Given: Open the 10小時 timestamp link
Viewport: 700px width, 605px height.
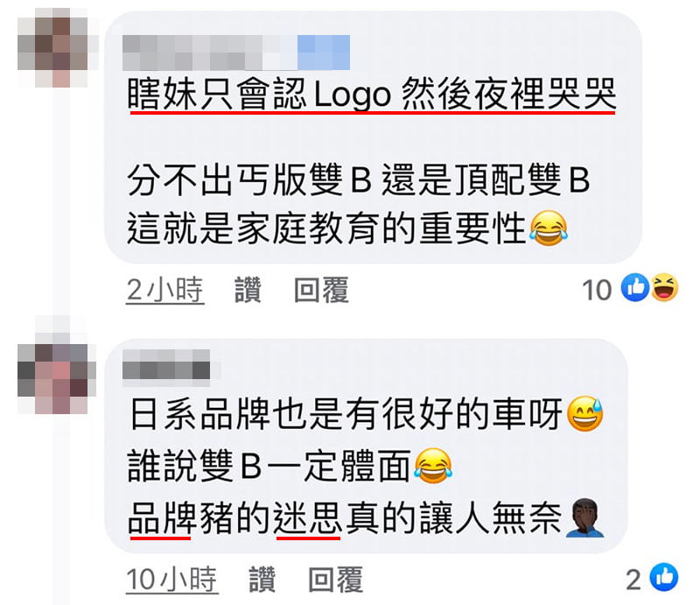Looking at the screenshot, I should coord(171,579).
